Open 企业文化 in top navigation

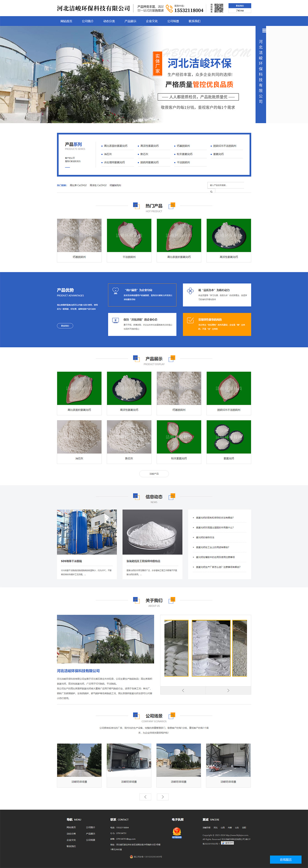click(x=152, y=21)
